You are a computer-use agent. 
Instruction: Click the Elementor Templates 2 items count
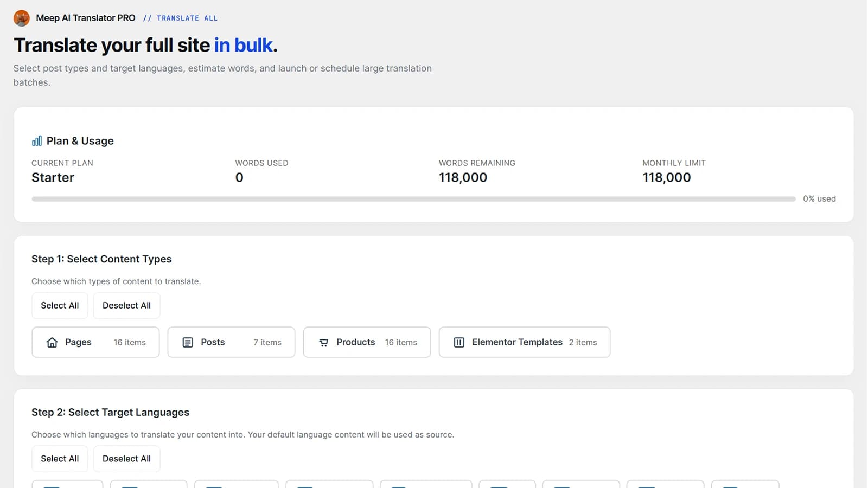pyautogui.click(x=583, y=342)
